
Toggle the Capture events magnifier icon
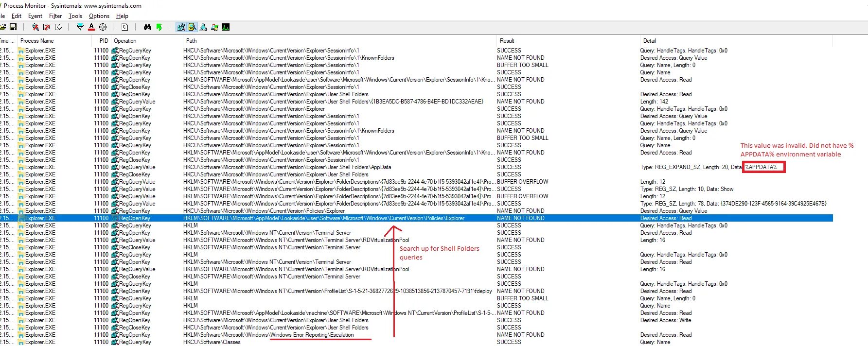coord(35,27)
